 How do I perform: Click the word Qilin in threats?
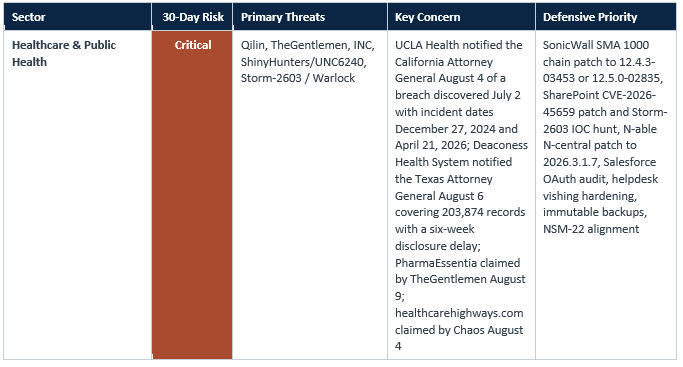click(x=253, y=45)
